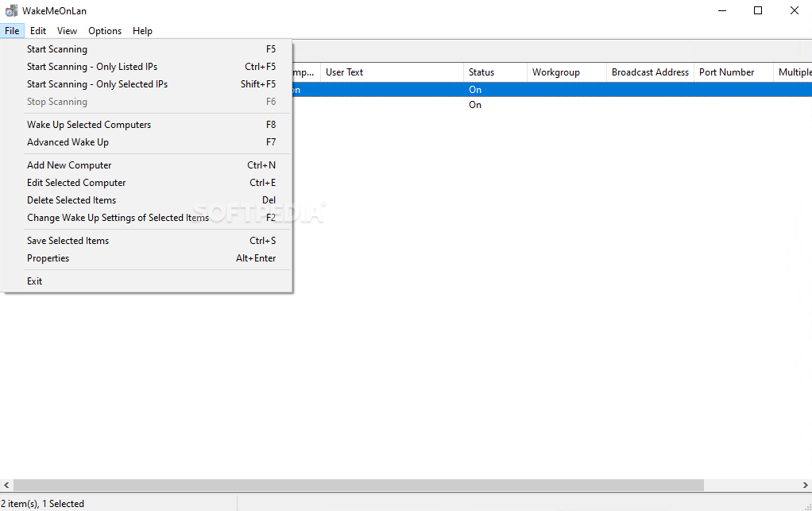The width and height of the screenshot is (812, 511).
Task: Open the Options menu
Action: 105,31
